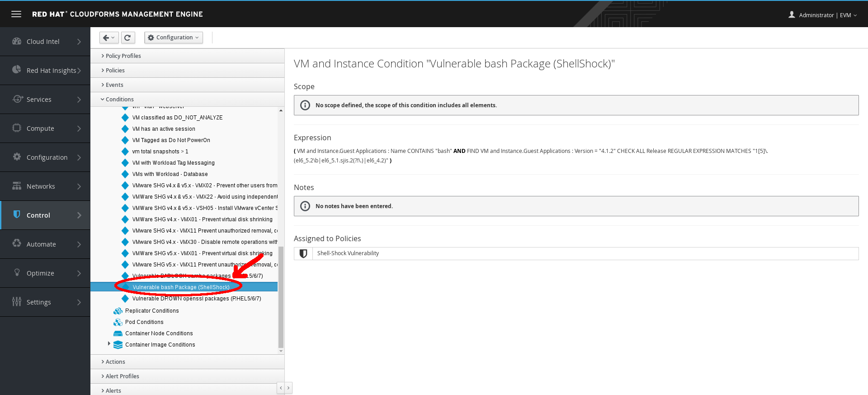Screen dimensions: 868x395
Task: Open the Networks menu
Action: pyautogui.click(x=45, y=186)
